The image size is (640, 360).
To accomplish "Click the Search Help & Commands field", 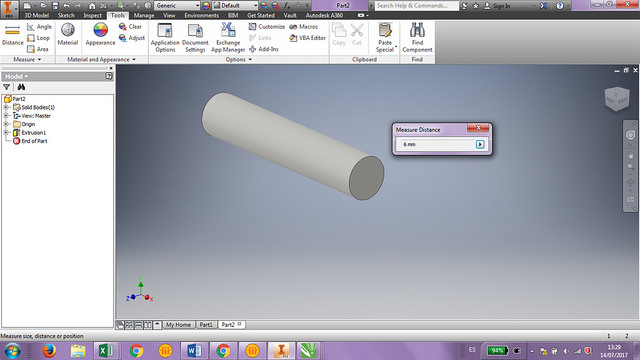I will (x=416, y=6).
